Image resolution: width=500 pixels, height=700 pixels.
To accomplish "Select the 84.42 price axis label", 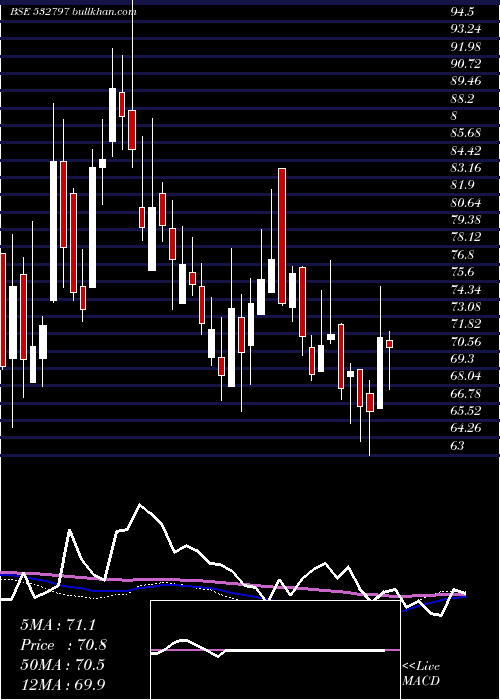I will pyautogui.click(x=466, y=150).
